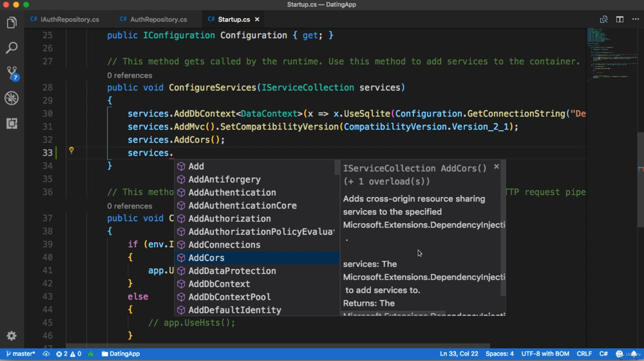Click CompatibilityVersion.Version_2_1 on line 31
The height and width of the screenshot is (361, 644).
click(426, 127)
